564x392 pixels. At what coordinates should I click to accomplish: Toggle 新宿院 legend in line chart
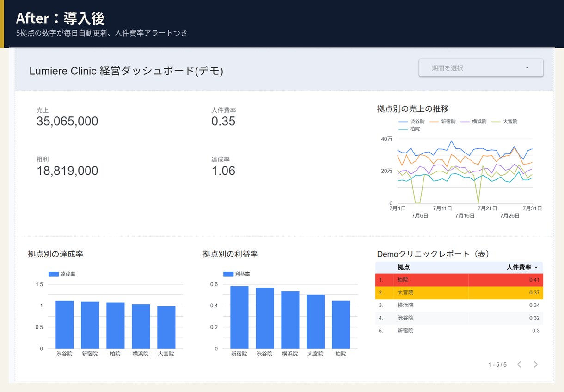pyautogui.click(x=442, y=122)
